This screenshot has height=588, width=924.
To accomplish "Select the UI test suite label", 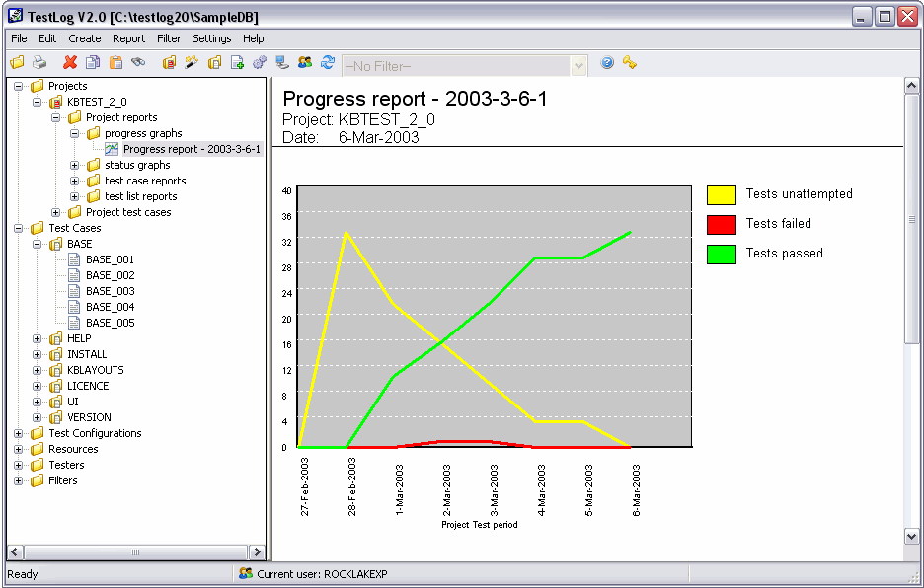I will click(x=72, y=402).
